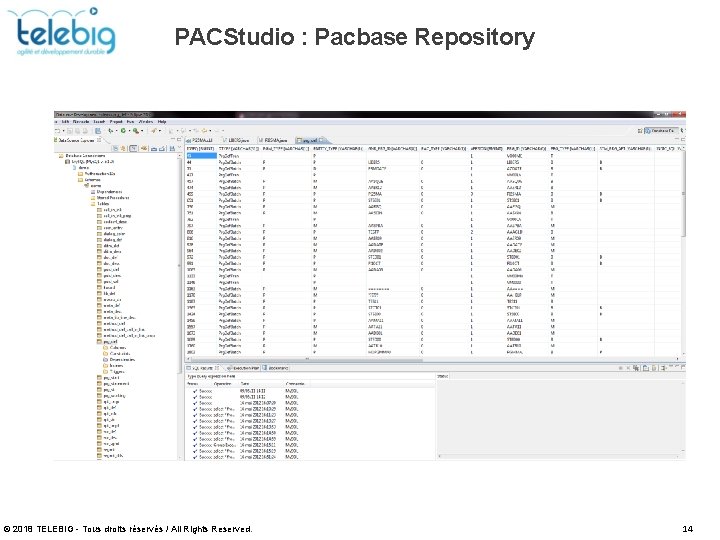Select the MySQL connection node in tree
This screenshot has width=720, height=540.
point(89,162)
